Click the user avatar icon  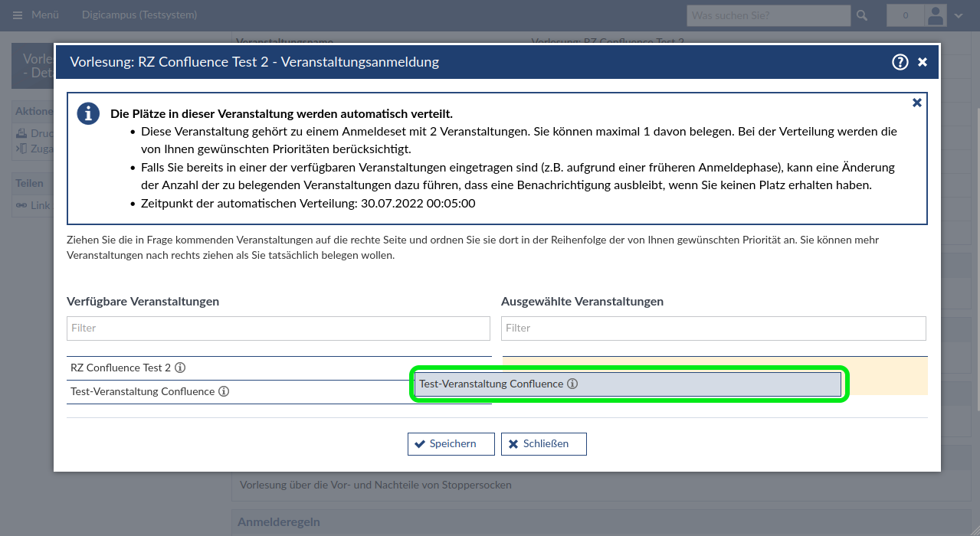936,15
